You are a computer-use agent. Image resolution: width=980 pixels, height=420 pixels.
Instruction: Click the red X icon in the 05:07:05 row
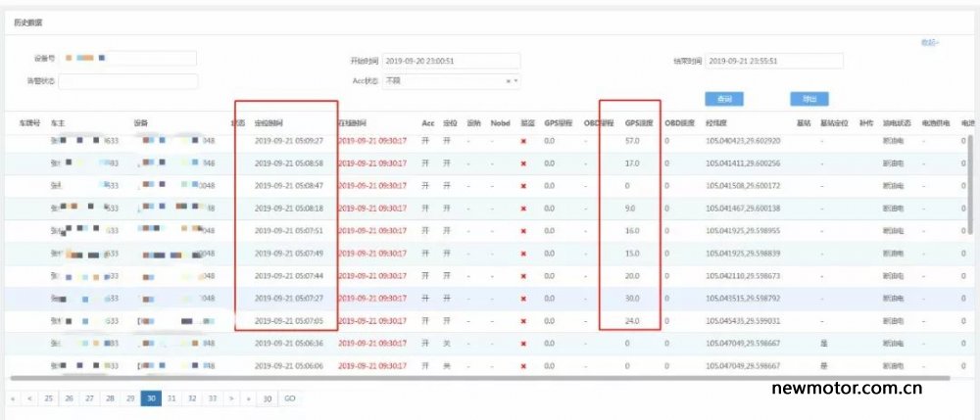(523, 321)
